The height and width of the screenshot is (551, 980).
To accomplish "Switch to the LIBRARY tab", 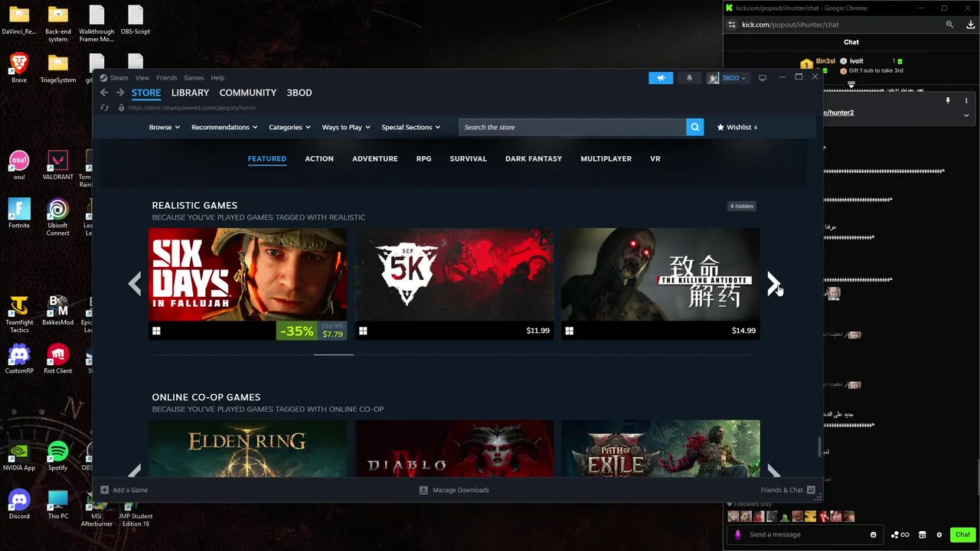I will (190, 93).
